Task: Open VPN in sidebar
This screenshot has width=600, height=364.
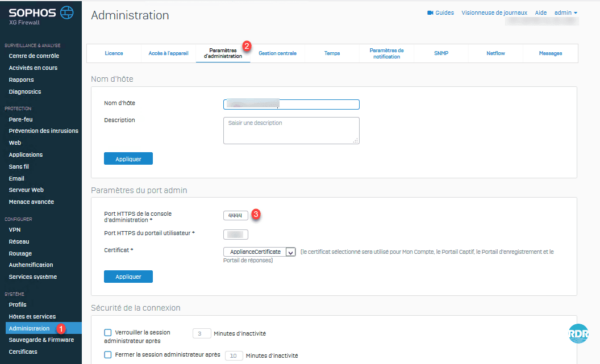Action: coord(15,230)
